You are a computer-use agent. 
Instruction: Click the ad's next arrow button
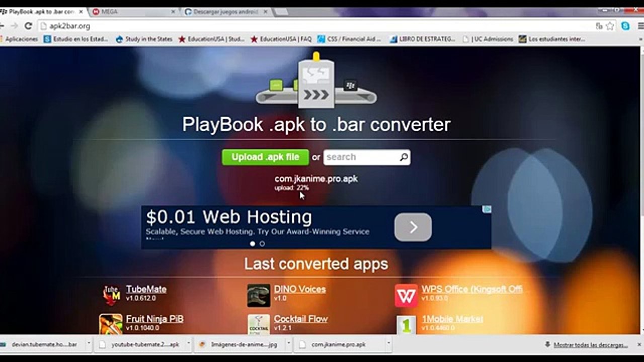click(x=413, y=227)
